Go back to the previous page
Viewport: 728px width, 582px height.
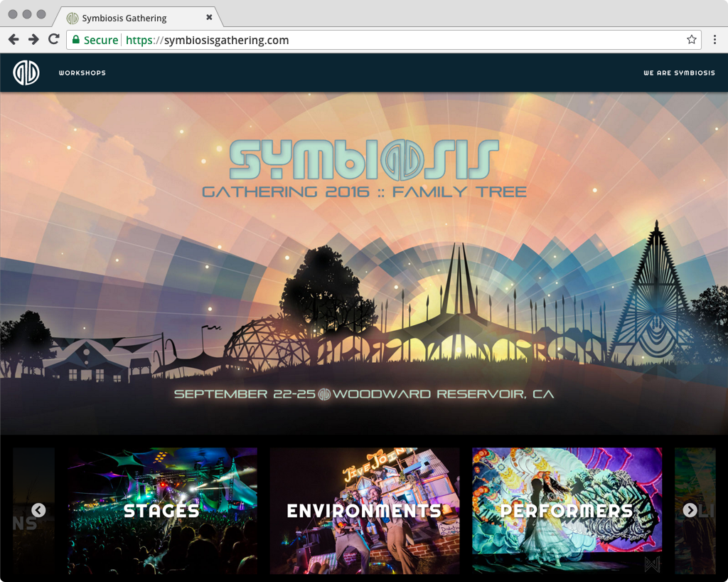14,39
